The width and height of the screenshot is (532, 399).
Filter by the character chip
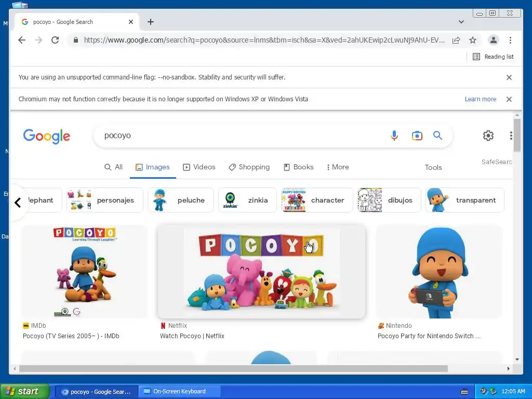(x=317, y=200)
